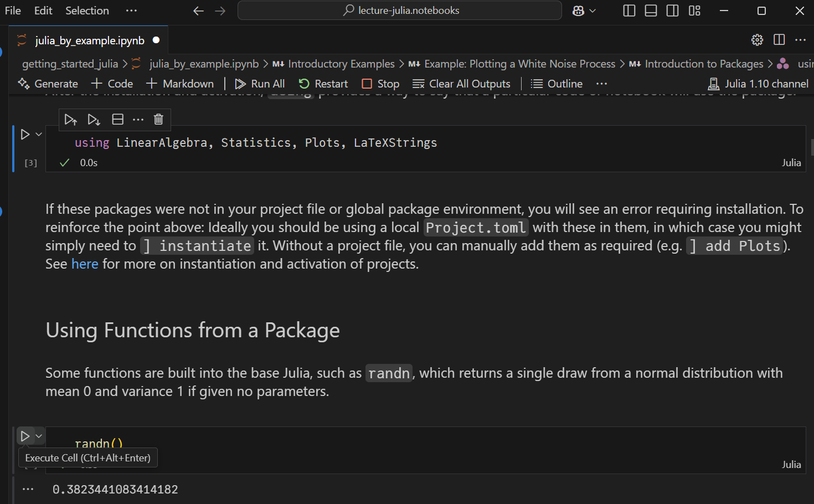This screenshot has width=814, height=504.
Task: Toggle the primary side bar layout
Action: tap(629, 11)
